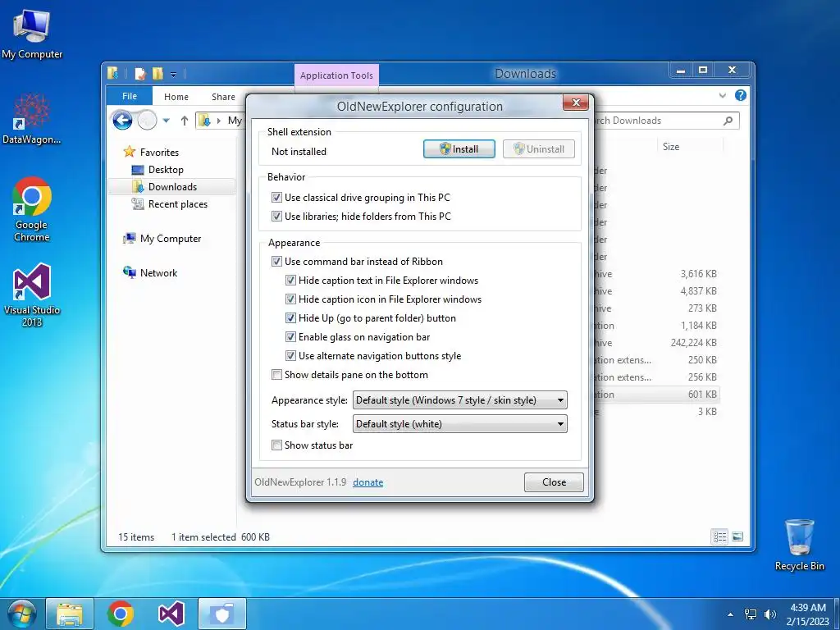
Task: Go back in Downloads window
Action: point(122,121)
